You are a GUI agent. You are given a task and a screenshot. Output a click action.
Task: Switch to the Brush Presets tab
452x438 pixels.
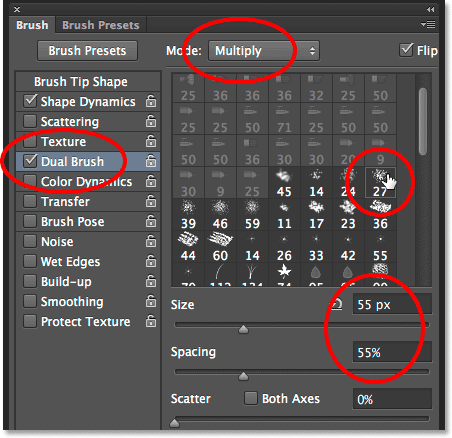click(x=101, y=25)
